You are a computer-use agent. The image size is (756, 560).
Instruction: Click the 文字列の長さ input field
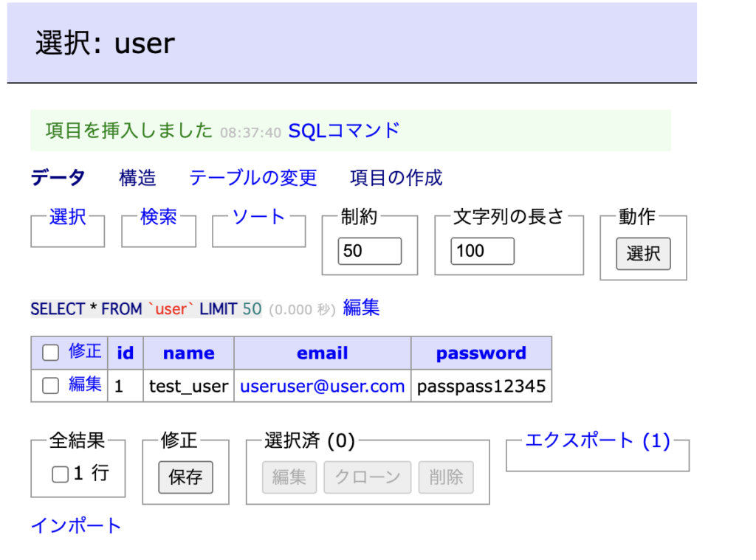(483, 251)
